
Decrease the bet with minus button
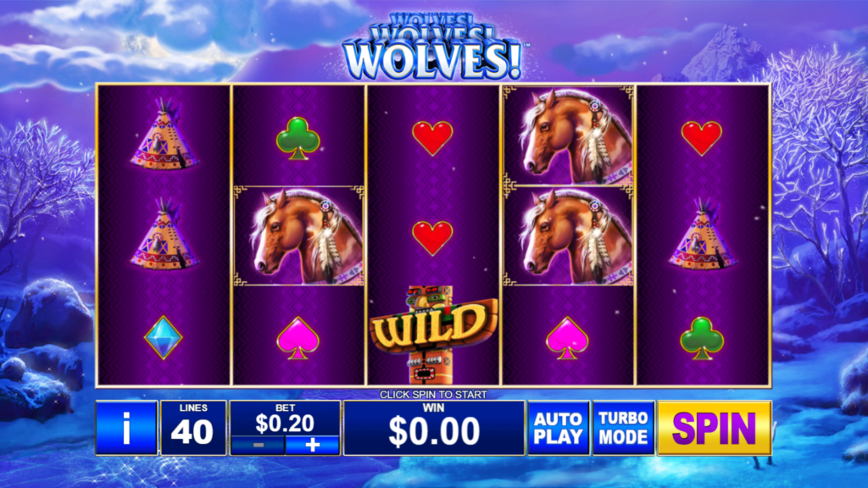click(x=258, y=445)
